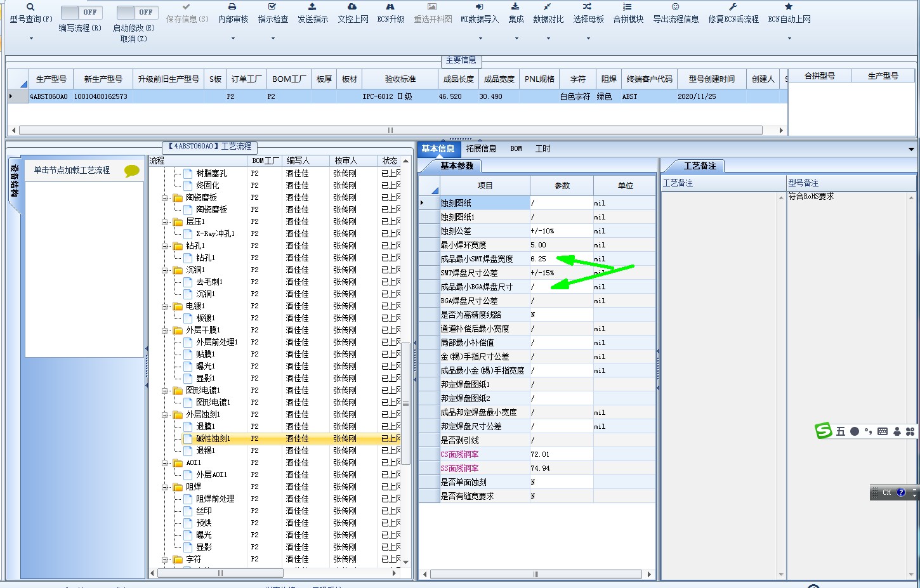The width and height of the screenshot is (920, 588).
Task: Click the Sogou soft keyboard icon
Action: [x=883, y=431]
